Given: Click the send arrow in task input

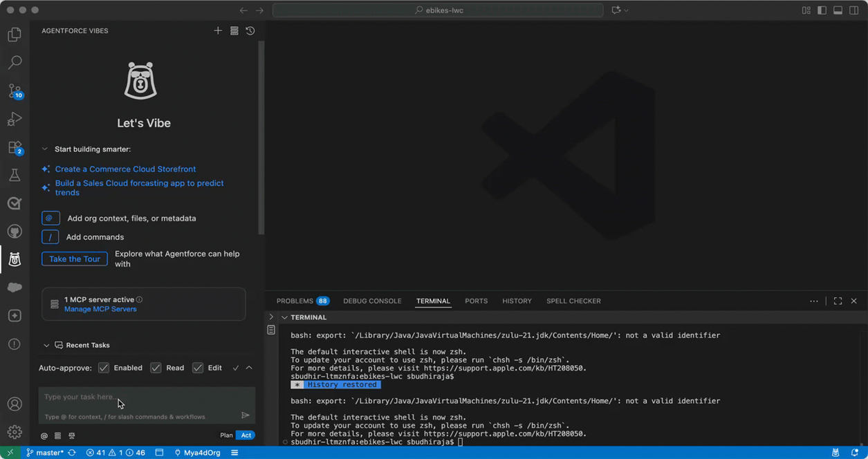Looking at the screenshot, I should coord(245,415).
